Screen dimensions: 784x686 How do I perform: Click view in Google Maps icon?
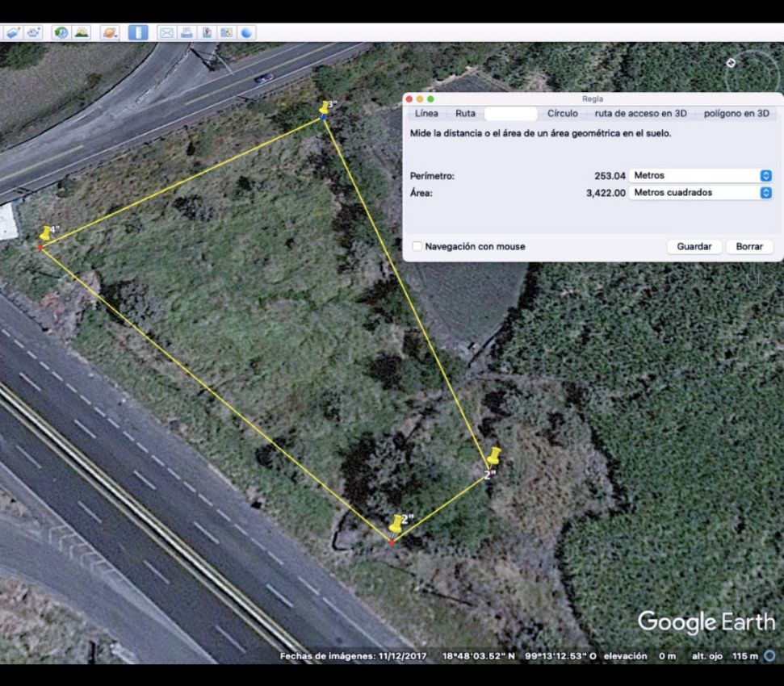[227, 32]
